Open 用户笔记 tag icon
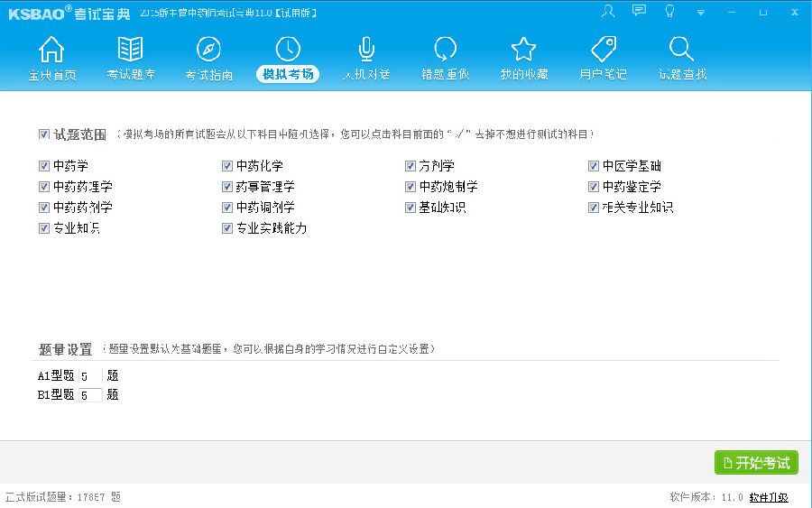812x508 pixels. (x=604, y=50)
